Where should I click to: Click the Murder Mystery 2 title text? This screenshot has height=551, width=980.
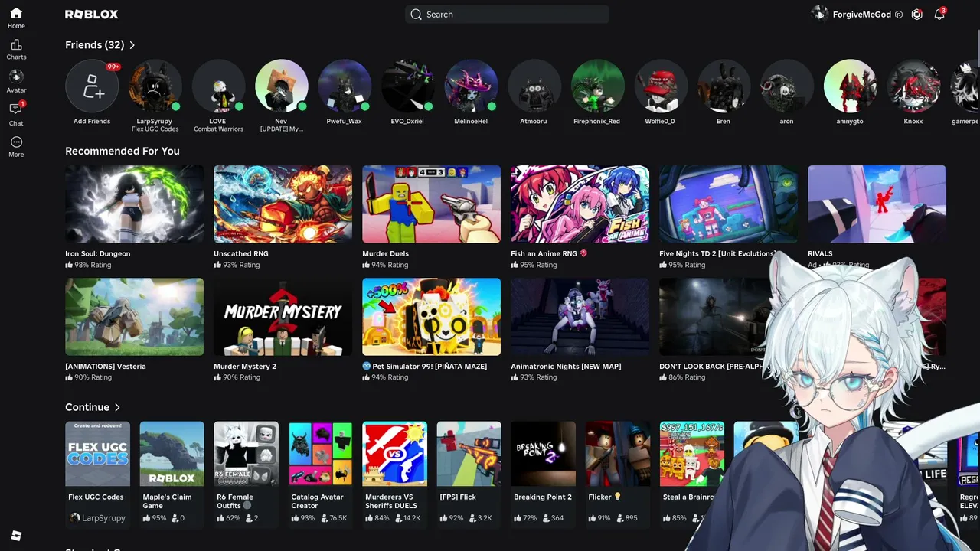[245, 366]
